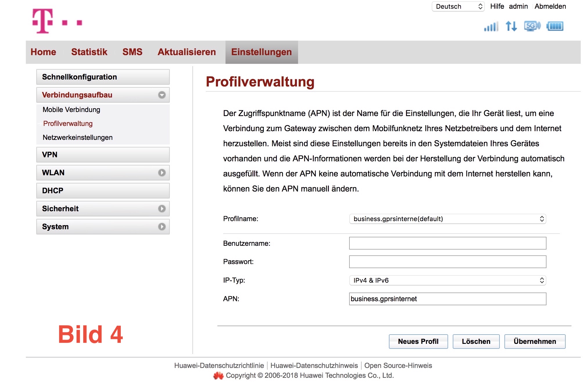Click the Huawei logo in footer
The height and width of the screenshot is (390, 588).
[218, 376]
